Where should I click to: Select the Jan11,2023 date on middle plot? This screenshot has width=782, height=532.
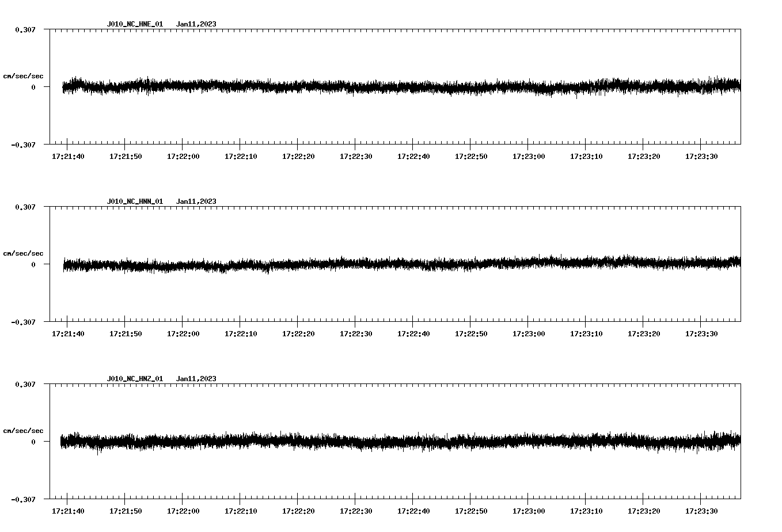pos(196,202)
